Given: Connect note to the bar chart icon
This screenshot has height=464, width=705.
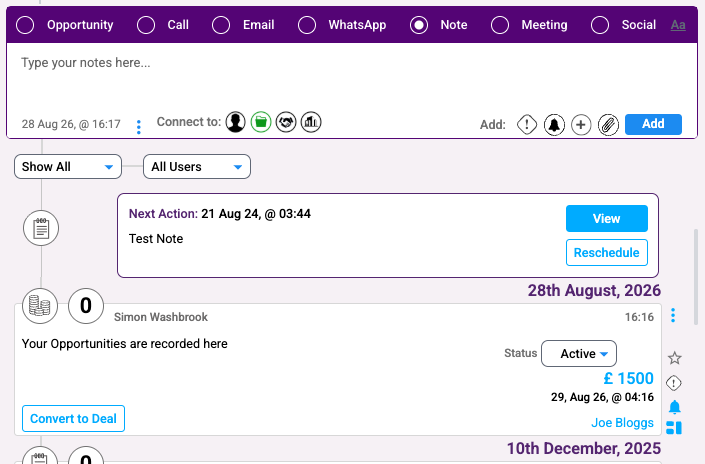Looking at the screenshot, I should click(x=311, y=122).
